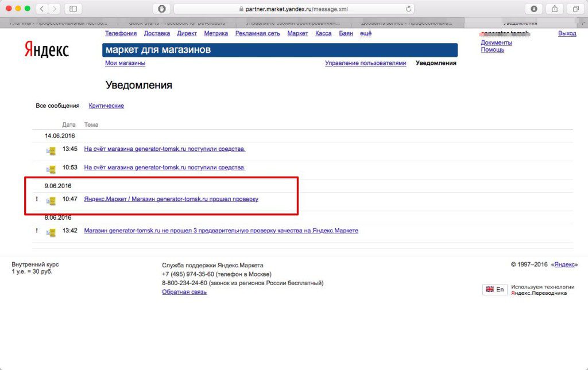Click the Яндекс copyright footer link
Viewport: 588px width, 370px height.
click(x=564, y=264)
